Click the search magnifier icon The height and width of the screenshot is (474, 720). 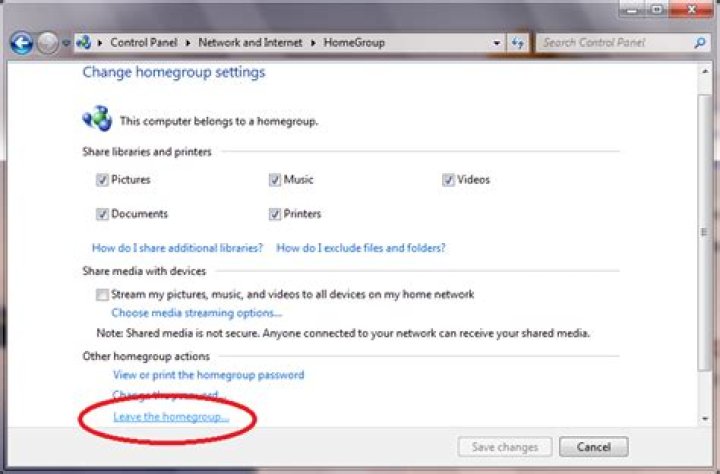click(x=700, y=43)
